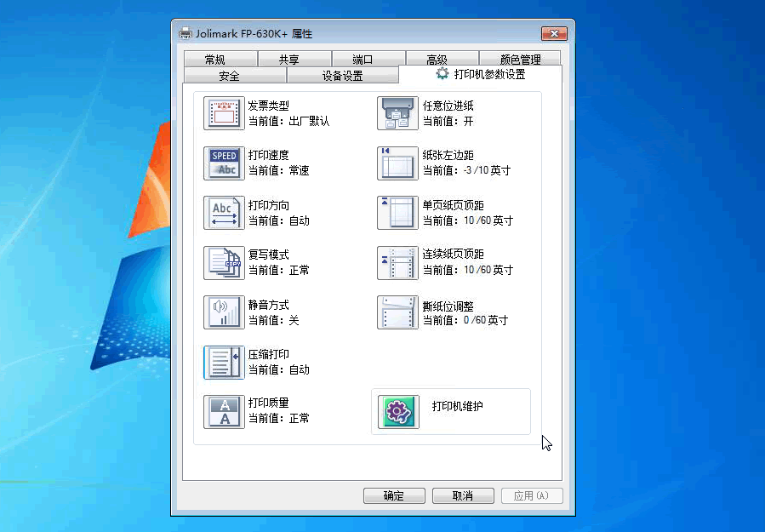Click the 打印速度 label

point(268,155)
